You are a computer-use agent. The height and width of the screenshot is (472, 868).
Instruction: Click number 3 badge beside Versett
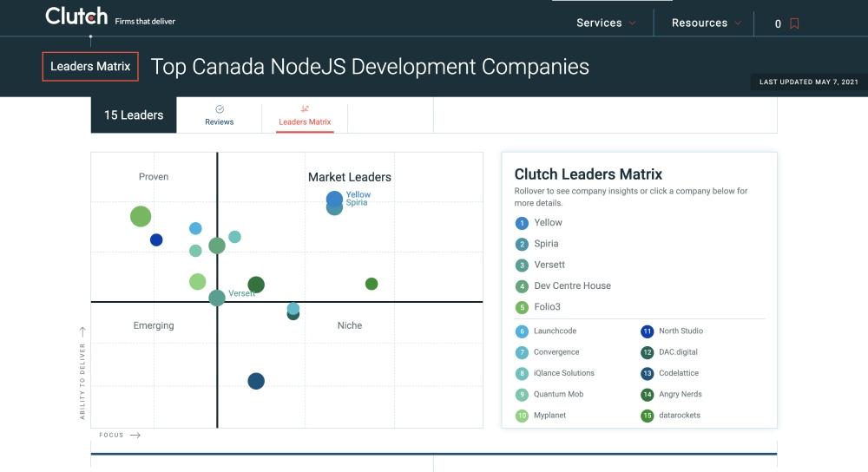[x=522, y=265]
